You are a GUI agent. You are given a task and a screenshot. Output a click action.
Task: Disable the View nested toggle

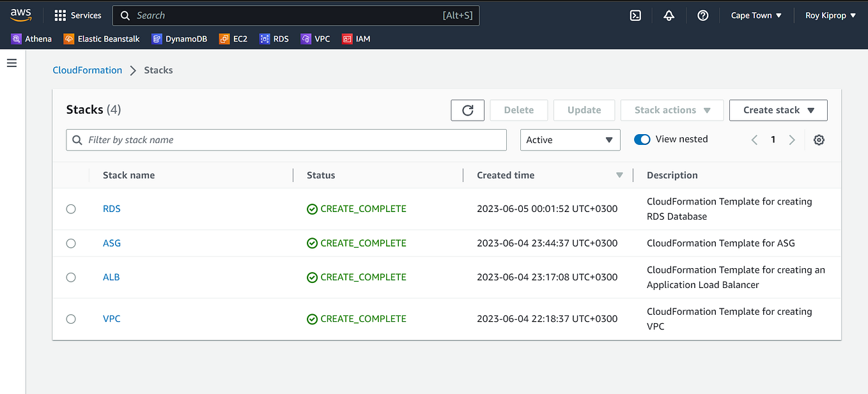pos(642,139)
